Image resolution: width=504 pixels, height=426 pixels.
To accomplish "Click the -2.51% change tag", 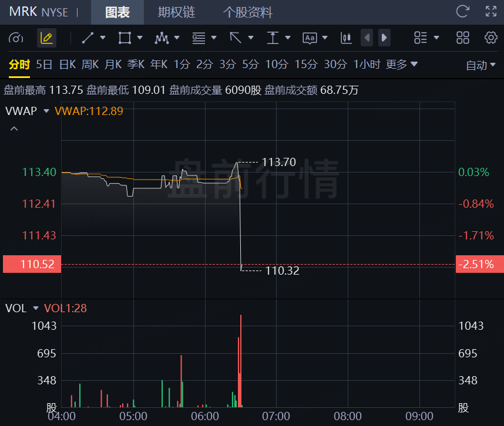I will 479,264.
